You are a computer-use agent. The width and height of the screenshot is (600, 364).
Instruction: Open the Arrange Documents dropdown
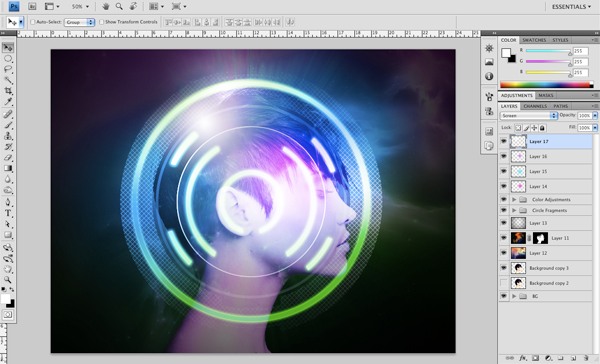pyautogui.click(x=157, y=7)
